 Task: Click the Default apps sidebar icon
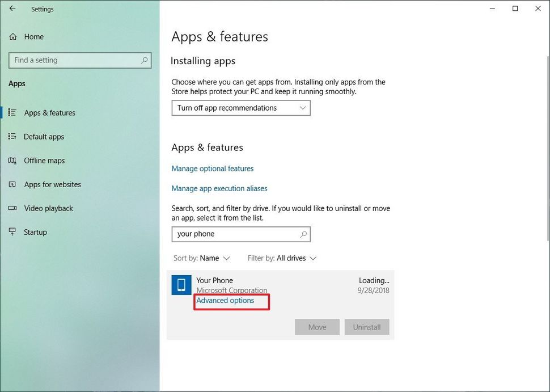(12, 136)
